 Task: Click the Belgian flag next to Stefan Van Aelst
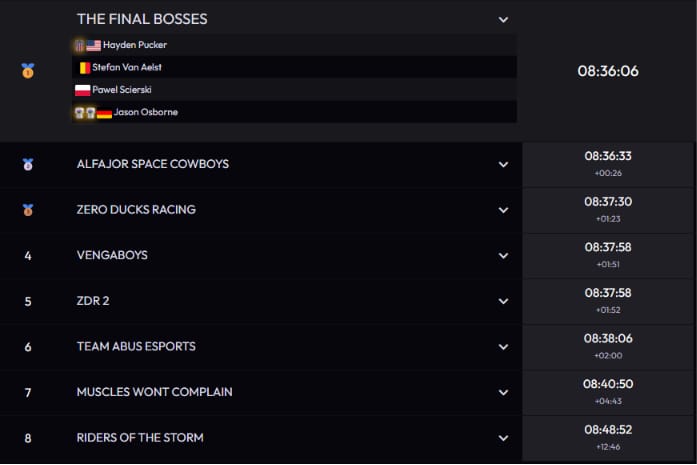tap(84, 68)
